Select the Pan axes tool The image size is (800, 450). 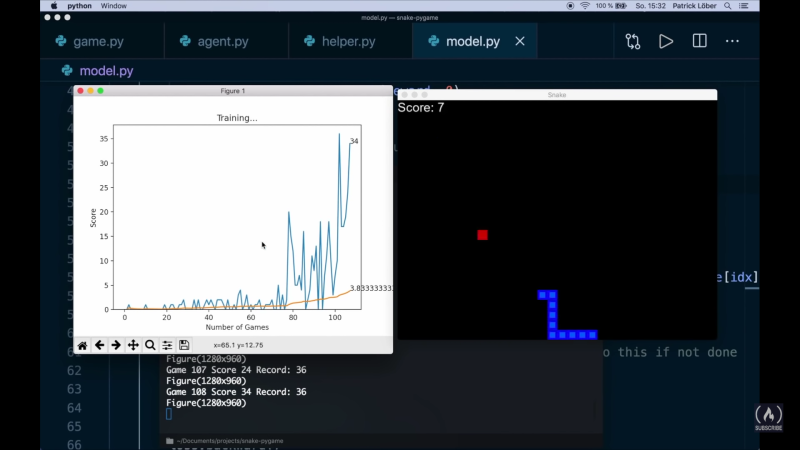click(x=133, y=345)
